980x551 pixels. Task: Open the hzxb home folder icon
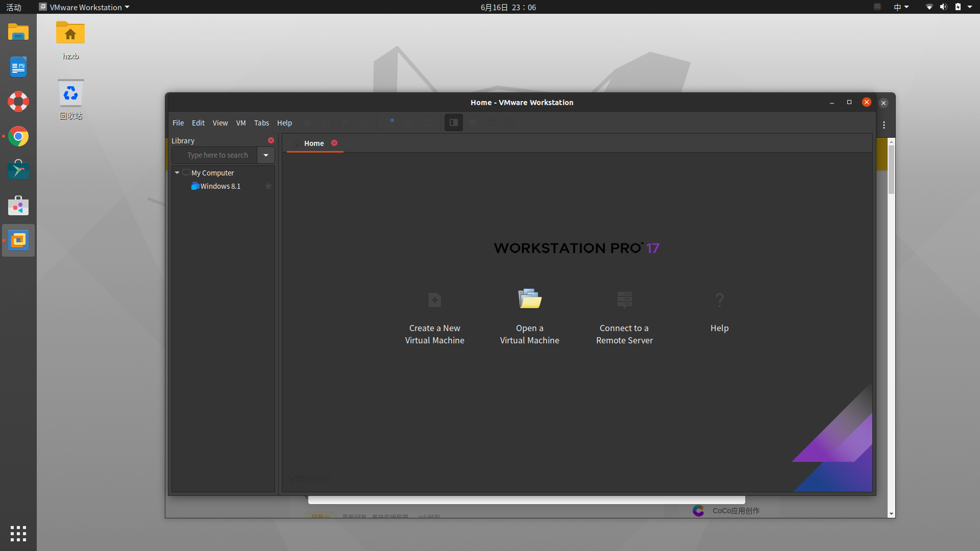pos(70,41)
